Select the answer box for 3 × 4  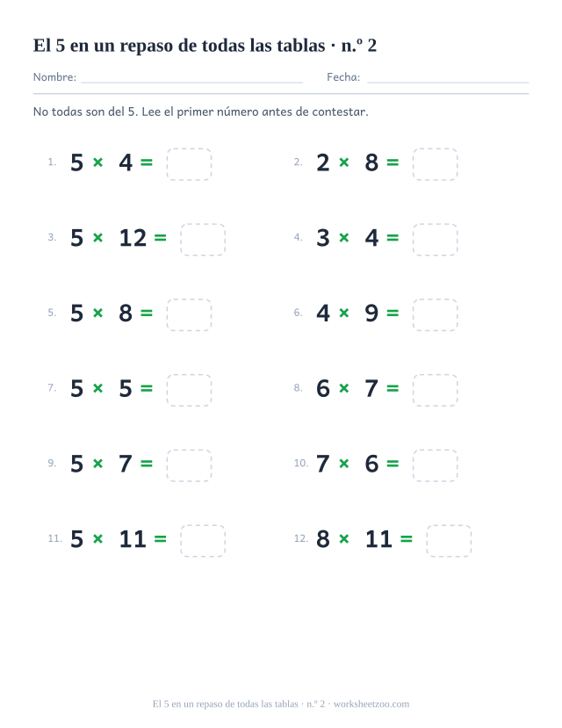435,240
